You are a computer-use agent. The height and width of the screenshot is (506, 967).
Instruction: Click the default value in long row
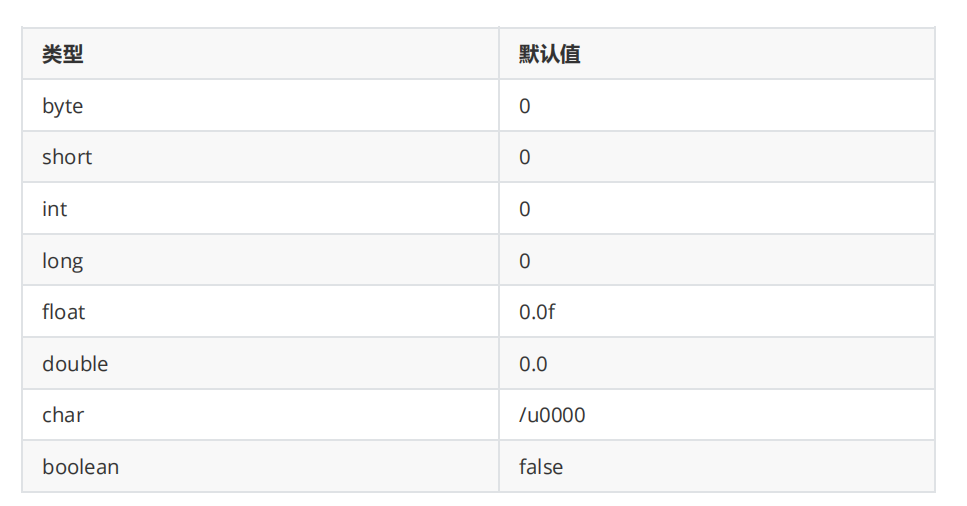[x=525, y=261]
